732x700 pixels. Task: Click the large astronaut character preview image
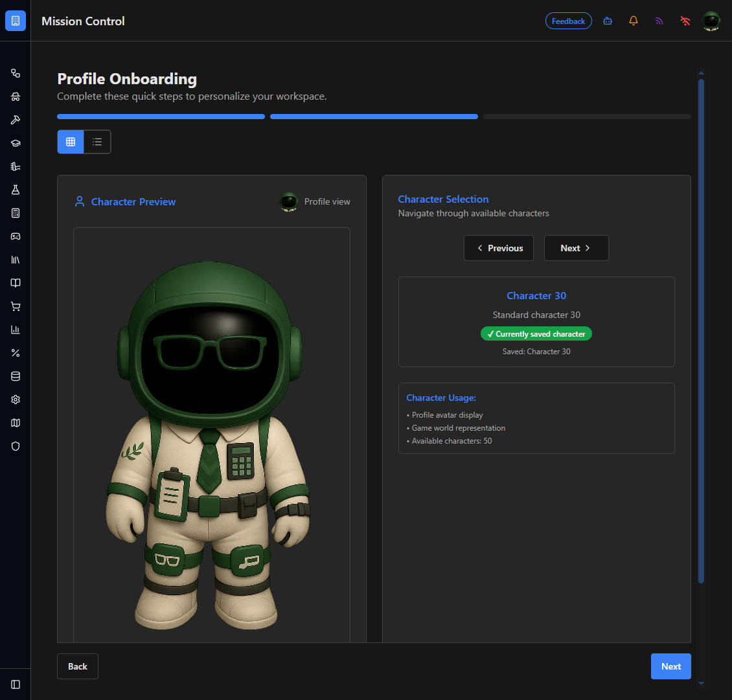210,446
